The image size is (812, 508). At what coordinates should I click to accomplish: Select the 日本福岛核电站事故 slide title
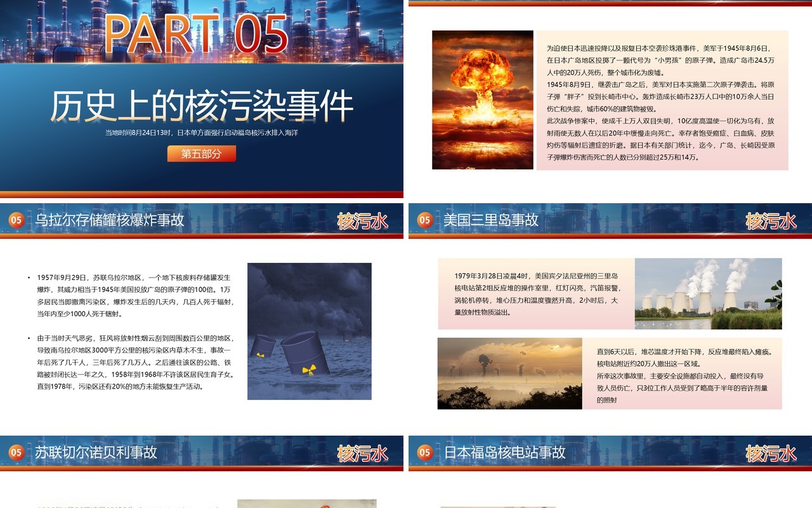tap(505, 453)
